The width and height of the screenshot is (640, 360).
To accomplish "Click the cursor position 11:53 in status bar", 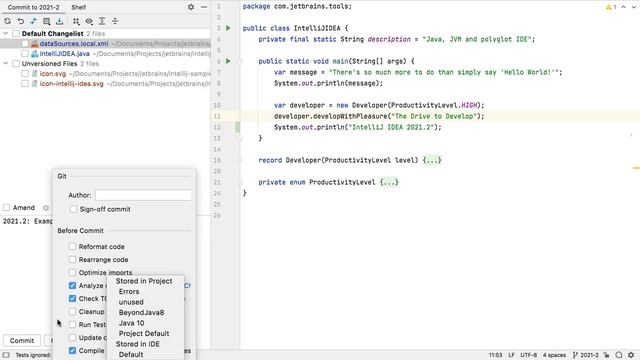I will click(x=496, y=355).
